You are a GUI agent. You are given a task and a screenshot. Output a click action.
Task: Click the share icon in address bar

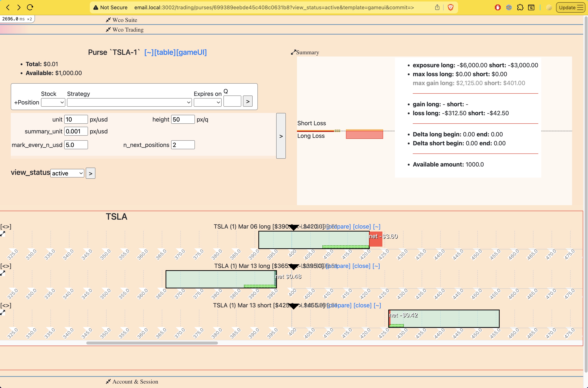[x=437, y=7]
